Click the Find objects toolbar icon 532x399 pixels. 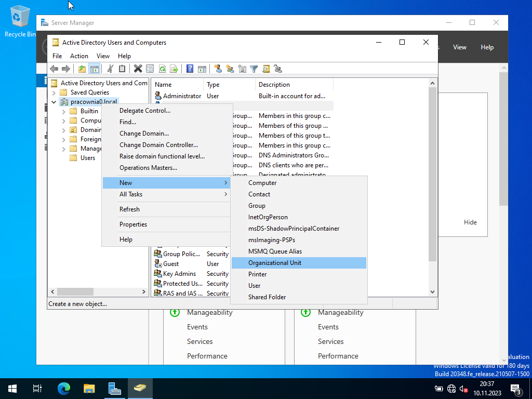pos(266,69)
